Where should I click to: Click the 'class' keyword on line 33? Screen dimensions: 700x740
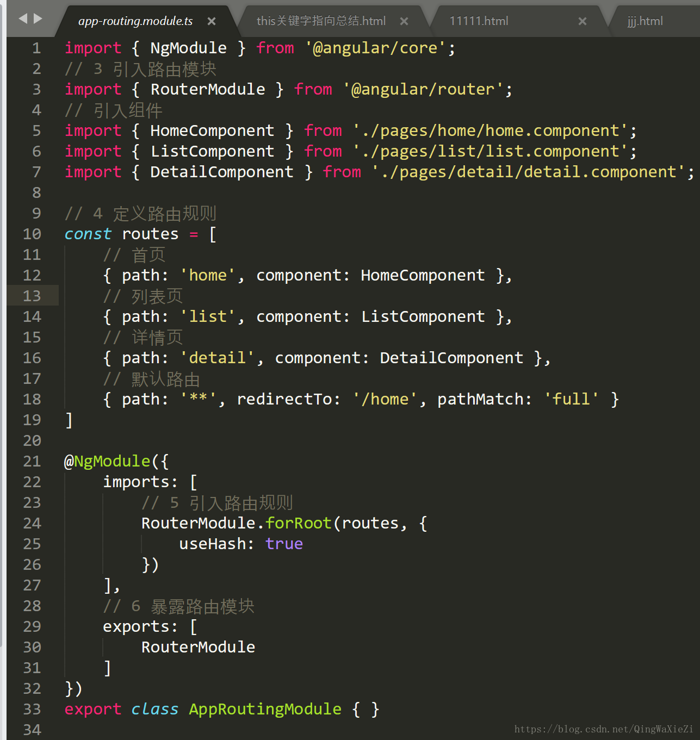(154, 709)
